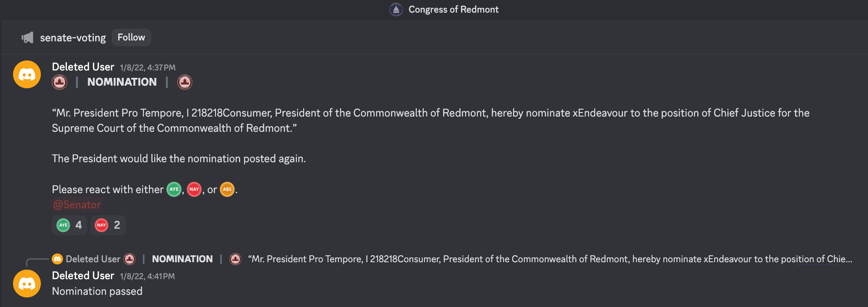Toggle the NAY reaction with 2 votes
The image size is (868, 307).
(108, 225)
